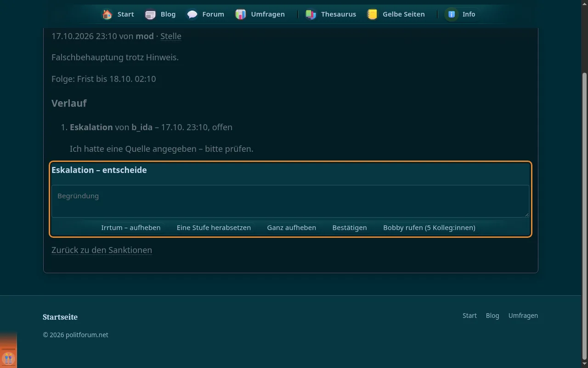Open the Blog link in the footer

tap(492, 316)
